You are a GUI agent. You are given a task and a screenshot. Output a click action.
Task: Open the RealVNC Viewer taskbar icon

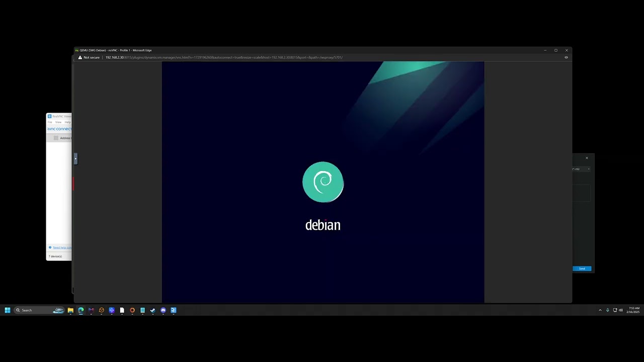[174, 310]
